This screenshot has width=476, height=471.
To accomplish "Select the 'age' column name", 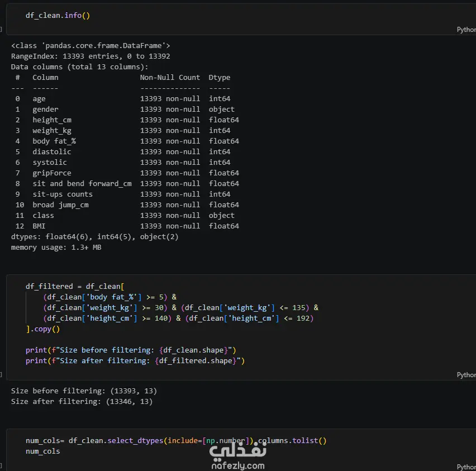I will pos(39,99).
